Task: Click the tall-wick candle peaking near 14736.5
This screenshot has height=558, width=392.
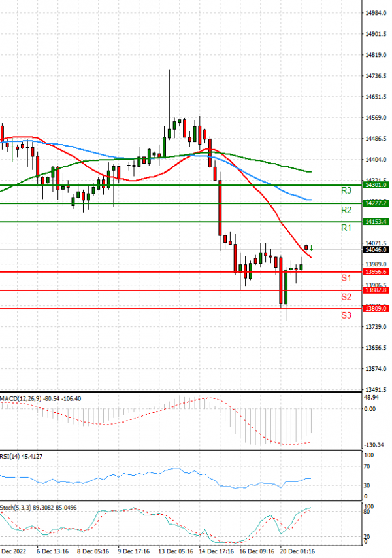Action: [x=169, y=133]
